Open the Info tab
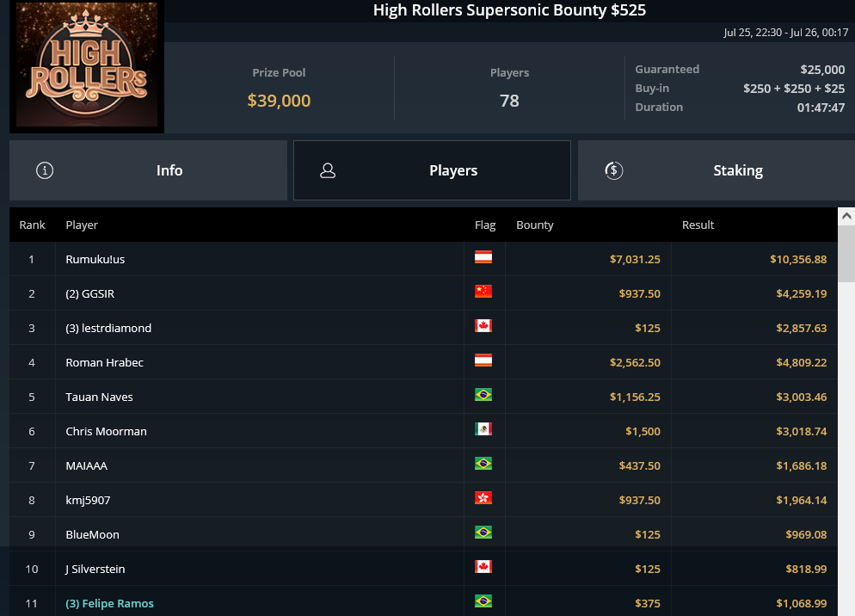Viewport: 855px width, 616px height. pos(148,170)
